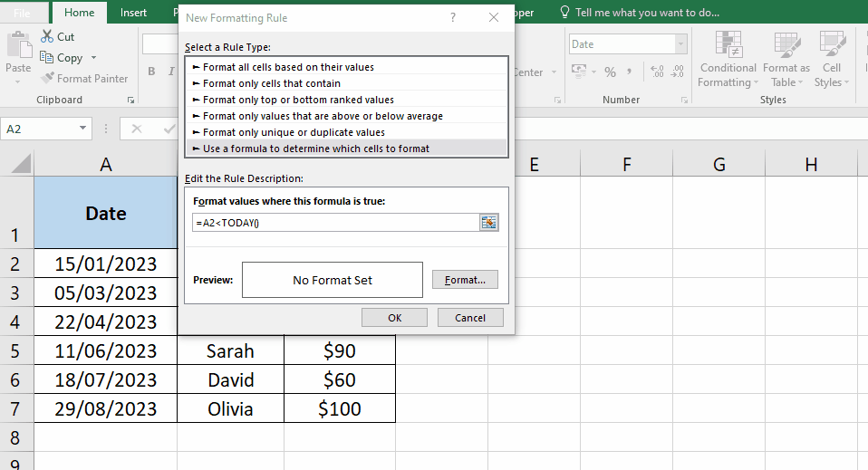Image resolution: width=868 pixels, height=470 pixels.
Task: Select 'Format all cells based on their values'
Action: [x=346, y=67]
